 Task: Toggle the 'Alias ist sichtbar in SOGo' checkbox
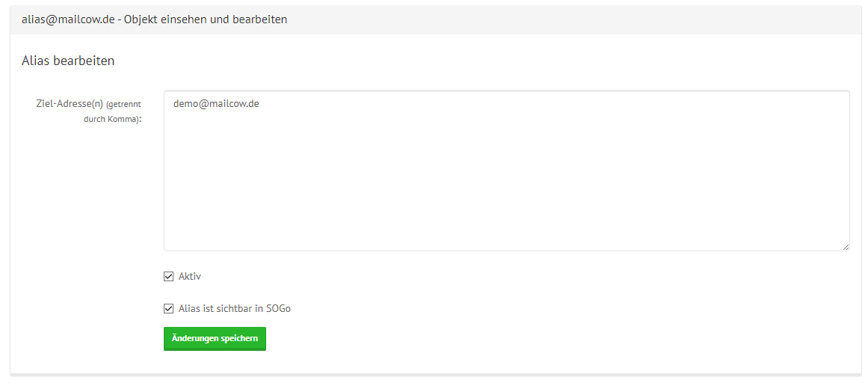(168, 308)
